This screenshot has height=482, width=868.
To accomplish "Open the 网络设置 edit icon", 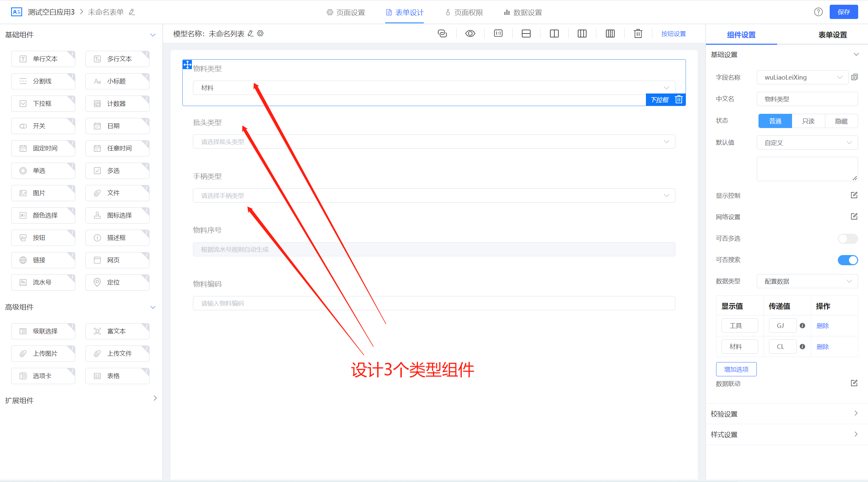I will [854, 216].
